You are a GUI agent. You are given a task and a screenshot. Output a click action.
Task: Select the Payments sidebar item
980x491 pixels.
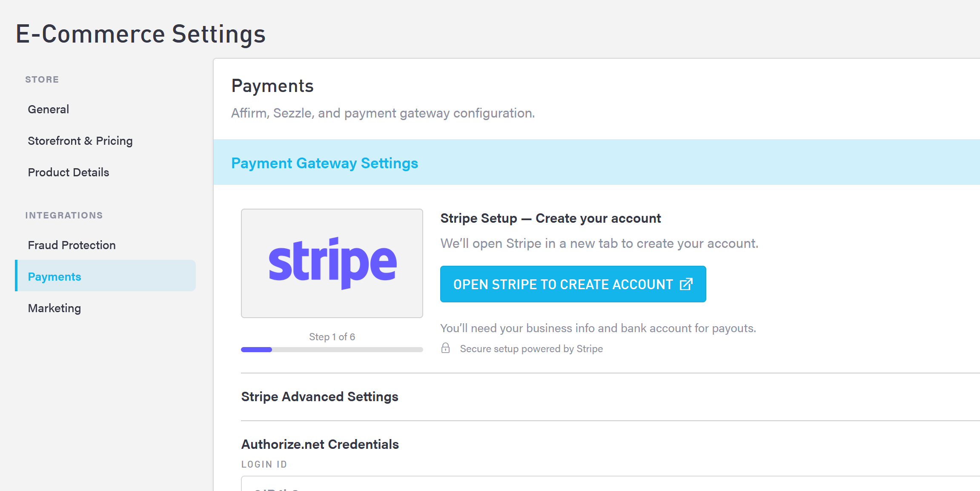54,277
